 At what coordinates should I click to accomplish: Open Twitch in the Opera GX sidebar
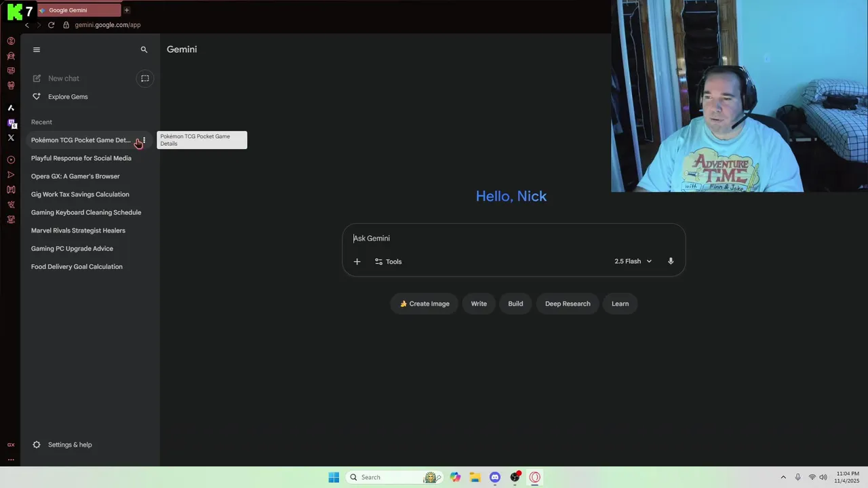click(x=11, y=123)
